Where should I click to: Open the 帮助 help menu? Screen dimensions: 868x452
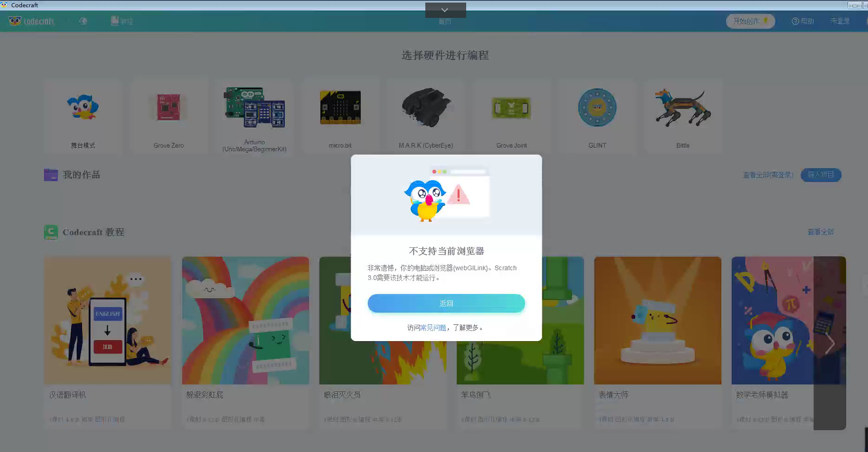pyautogui.click(x=803, y=21)
